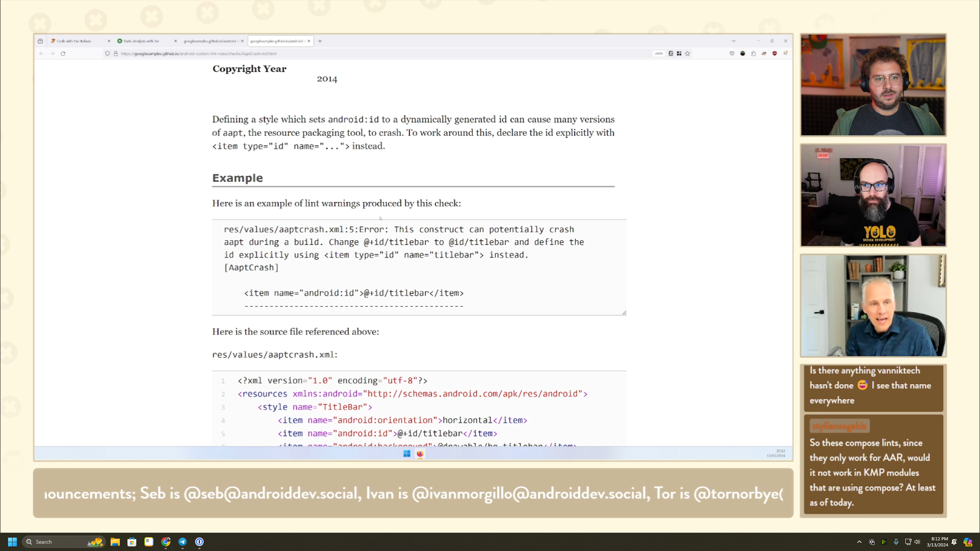Go back using the browser back arrow

(41, 54)
